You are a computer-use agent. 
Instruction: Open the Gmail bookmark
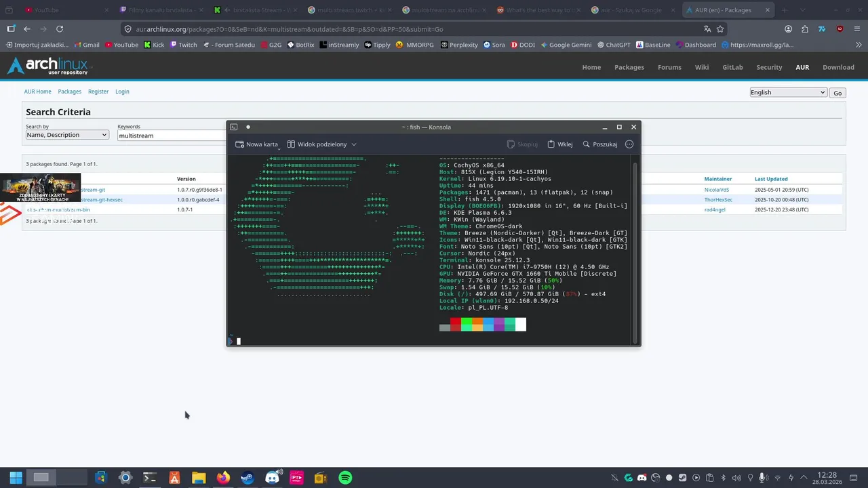(86, 45)
